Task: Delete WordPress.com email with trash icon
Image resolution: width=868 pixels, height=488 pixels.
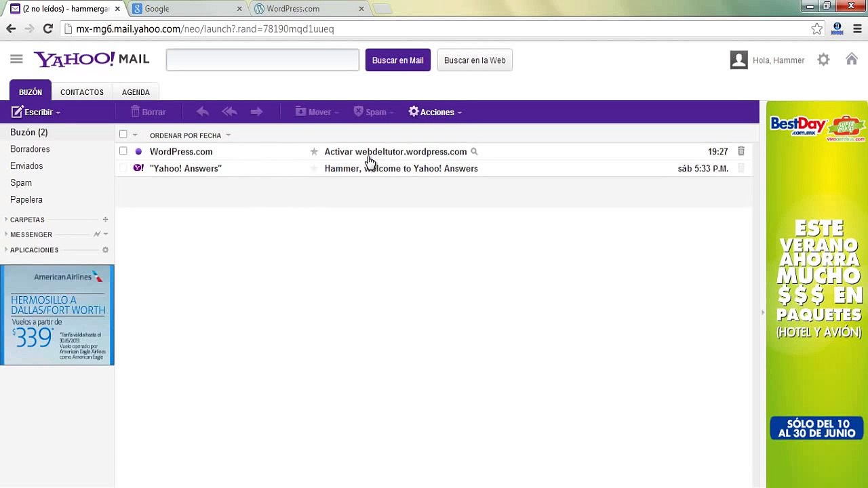Action: click(741, 151)
